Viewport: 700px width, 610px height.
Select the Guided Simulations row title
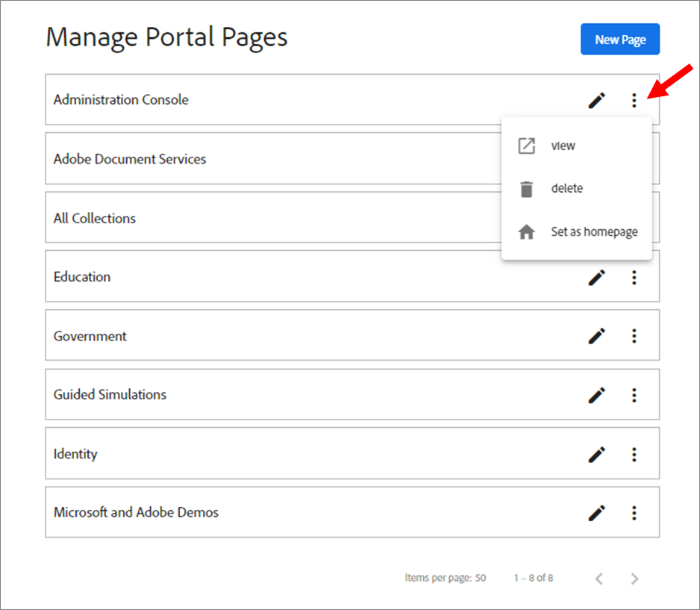pos(110,395)
